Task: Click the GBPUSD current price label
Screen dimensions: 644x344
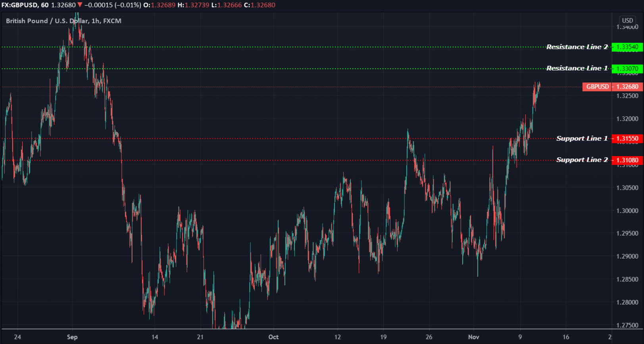Action: click(597, 87)
